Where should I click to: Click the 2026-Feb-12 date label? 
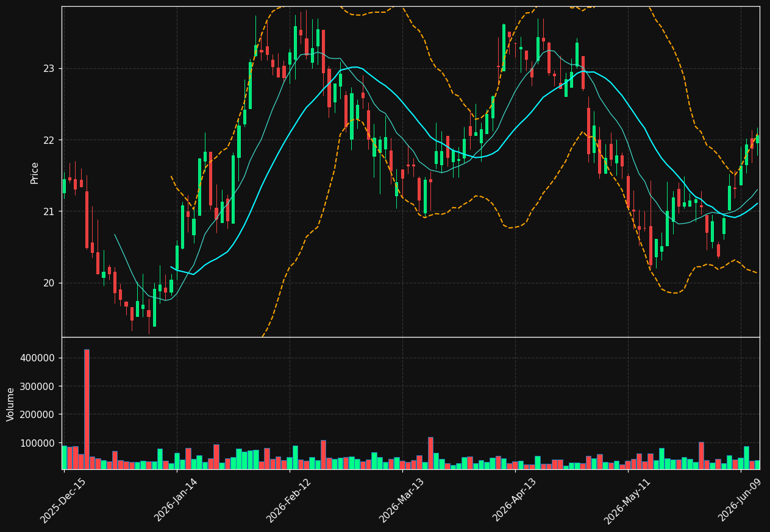pyautogui.click(x=289, y=500)
